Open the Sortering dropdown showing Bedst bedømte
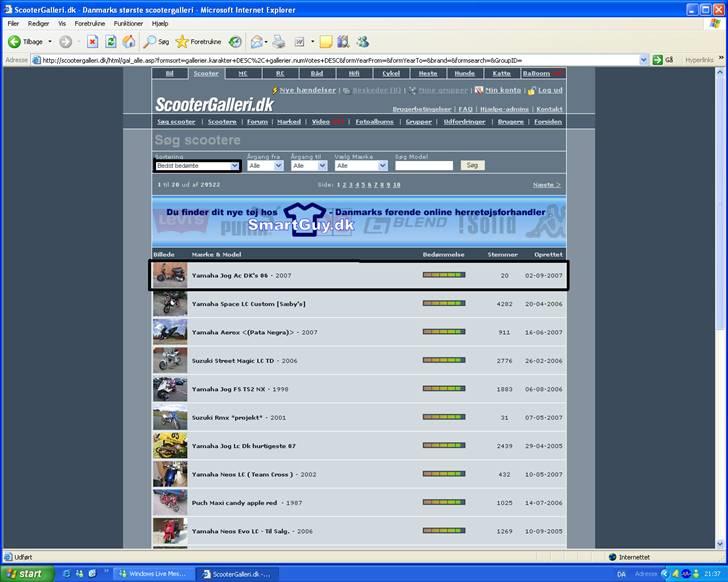 point(197,165)
